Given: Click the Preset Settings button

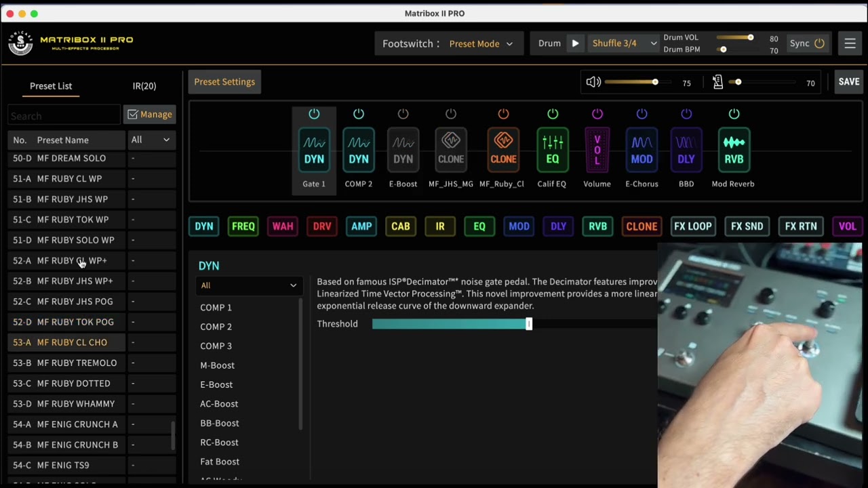Looking at the screenshot, I should coord(224,82).
